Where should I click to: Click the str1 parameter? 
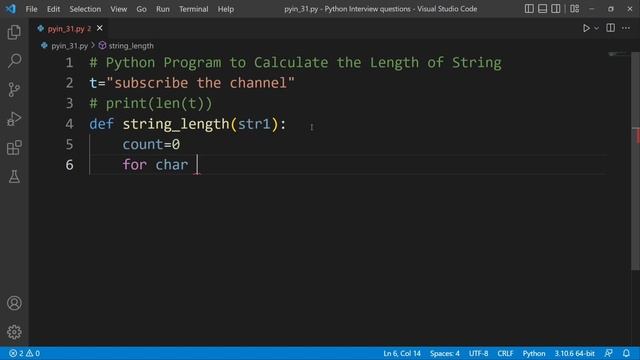coord(254,124)
